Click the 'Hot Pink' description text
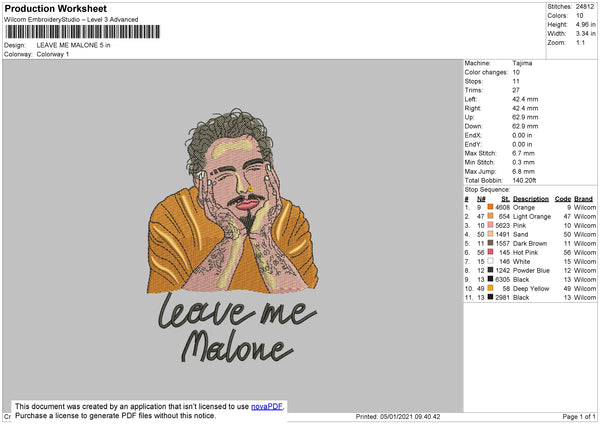This screenshot has width=600, height=424. coord(525,252)
